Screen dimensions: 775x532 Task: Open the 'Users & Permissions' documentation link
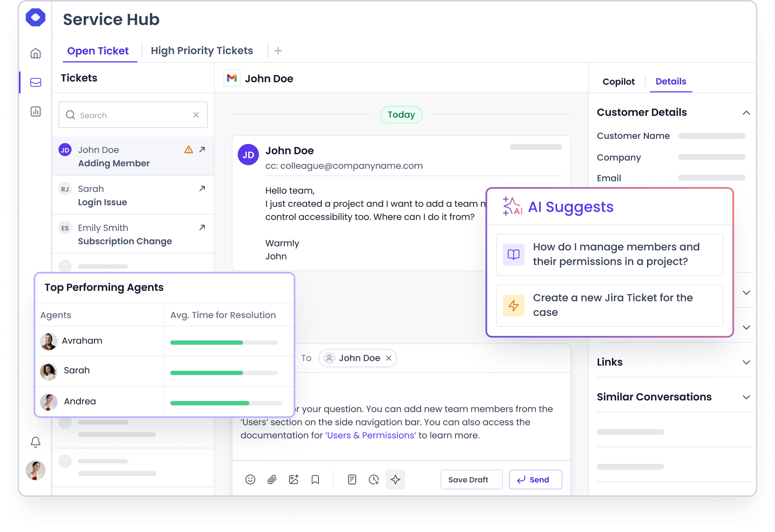pos(370,435)
